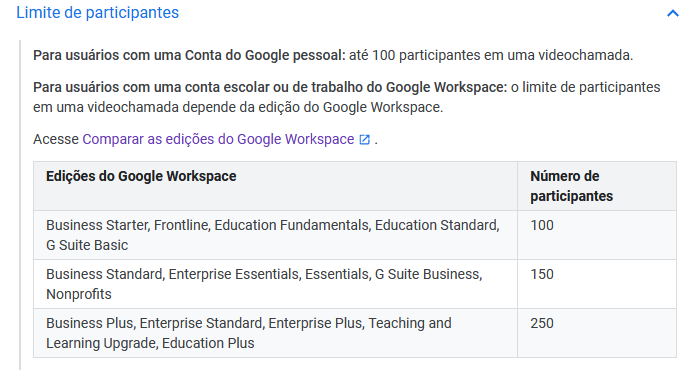Viewport: 691px width, 377px height.
Task: Open "Comparar as edições do Google Workspace" link
Action: pos(218,139)
